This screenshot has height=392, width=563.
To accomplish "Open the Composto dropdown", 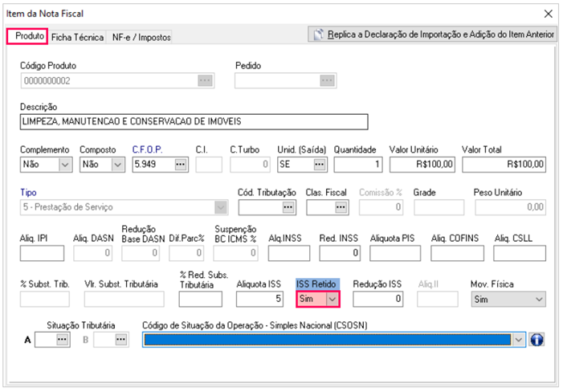I will pos(117,164).
